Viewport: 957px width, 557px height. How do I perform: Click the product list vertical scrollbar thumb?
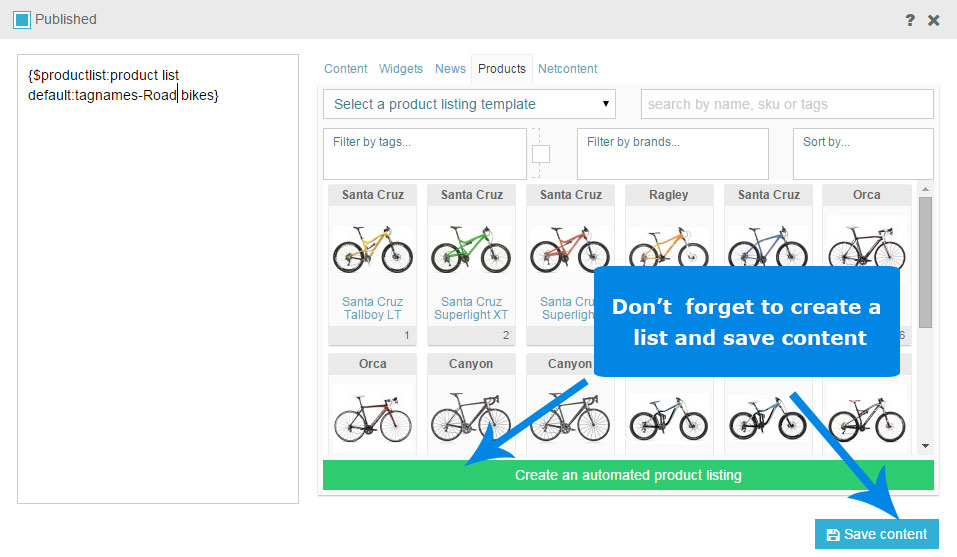click(925, 262)
